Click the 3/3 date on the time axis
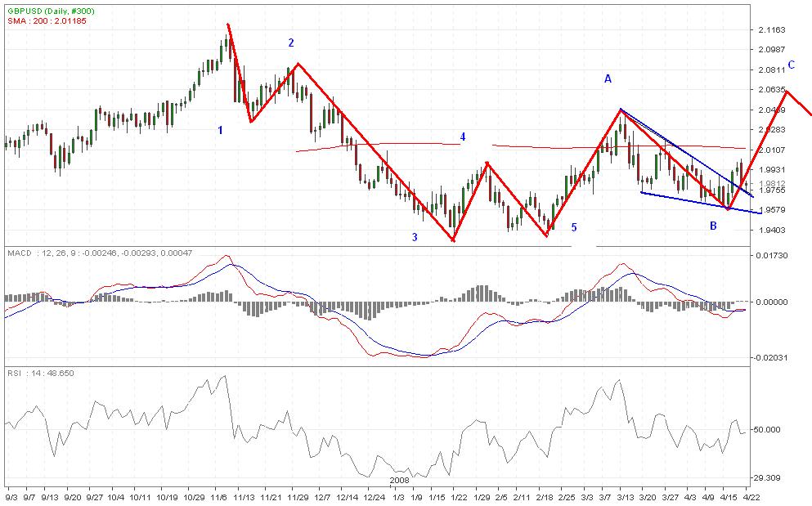The height and width of the screenshot is (506, 812). (587, 497)
